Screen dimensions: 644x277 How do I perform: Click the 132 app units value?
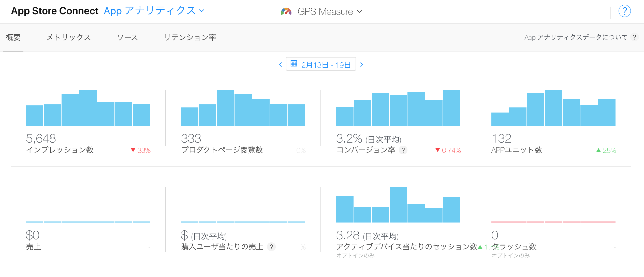[x=501, y=139]
